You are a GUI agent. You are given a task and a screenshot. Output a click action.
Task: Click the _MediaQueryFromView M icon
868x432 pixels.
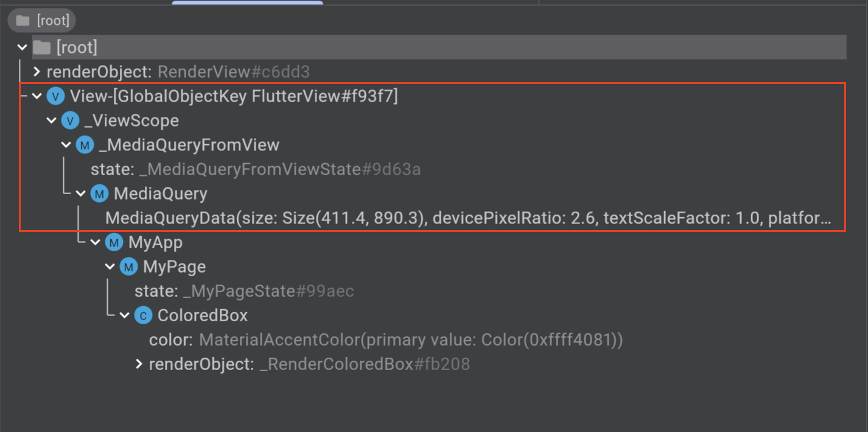click(85, 145)
